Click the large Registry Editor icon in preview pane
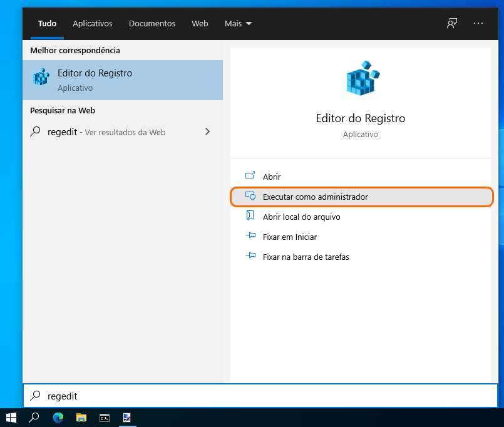This screenshot has height=427, width=504. click(x=363, y=78)
